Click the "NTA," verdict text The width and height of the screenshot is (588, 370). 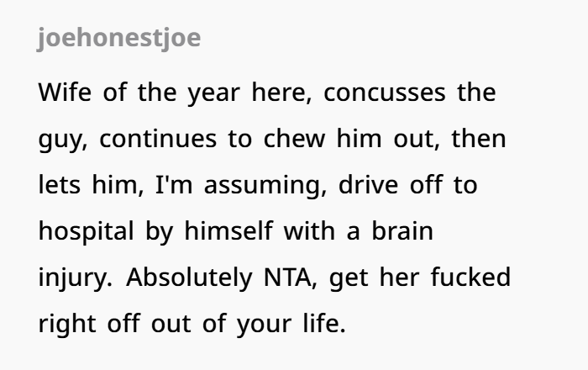[291, 278]
